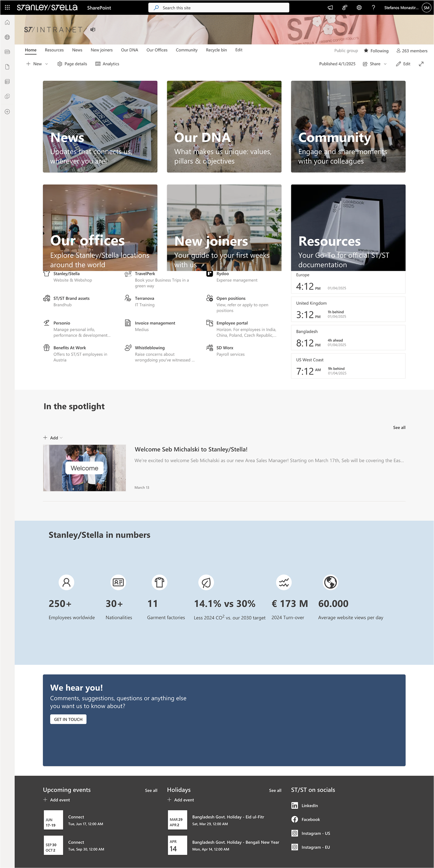Select the Home navigation tab
Image resolution: width=434 pixels, height=868 pixels.
[x=31, y=50]
